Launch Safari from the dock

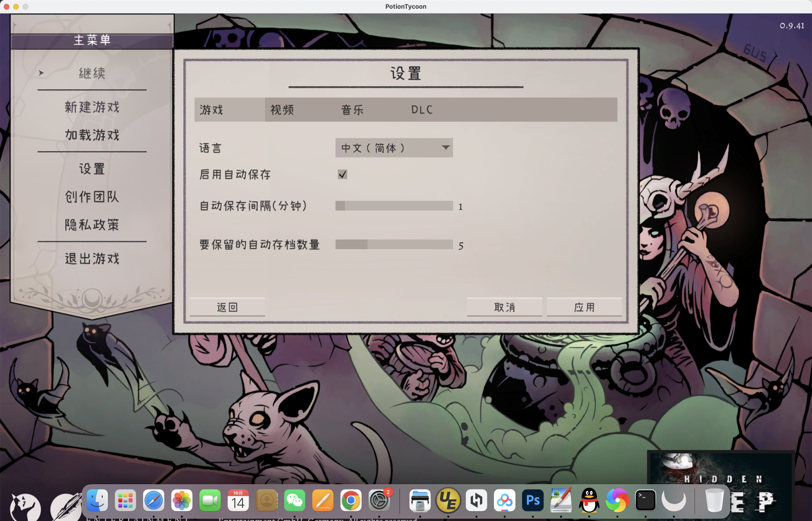[153, 500]
